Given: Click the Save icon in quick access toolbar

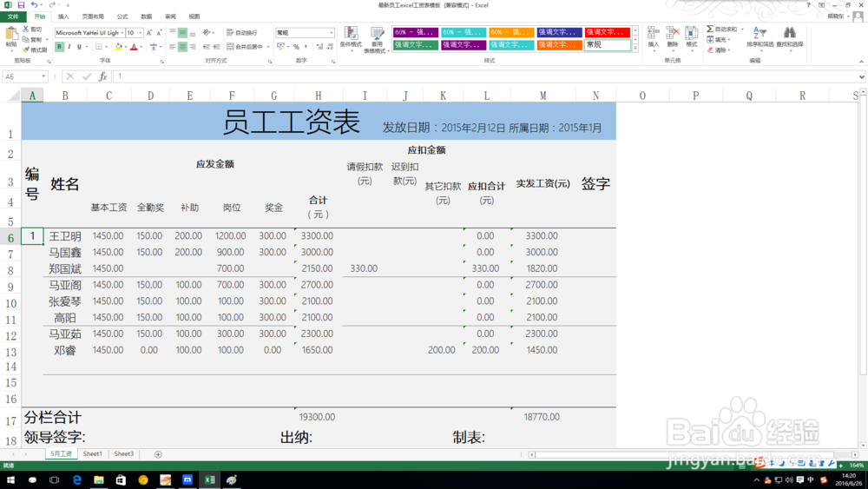Looking at the screenshot, I should click(x=21, y=5).
